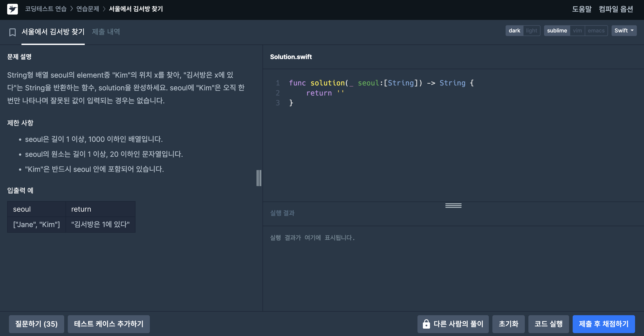Switch editor theme to light
The width and height of the screenshot is (644, 336).
click(x=531, y=30)
